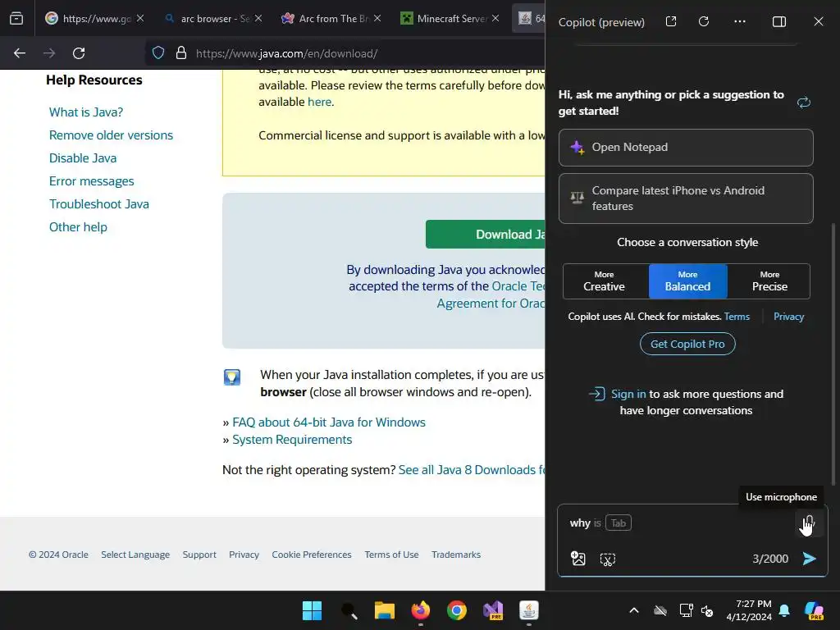The width and height of the screenshot is (840, 630).
Task: Open Trademarks footer link
Action: 456,555
